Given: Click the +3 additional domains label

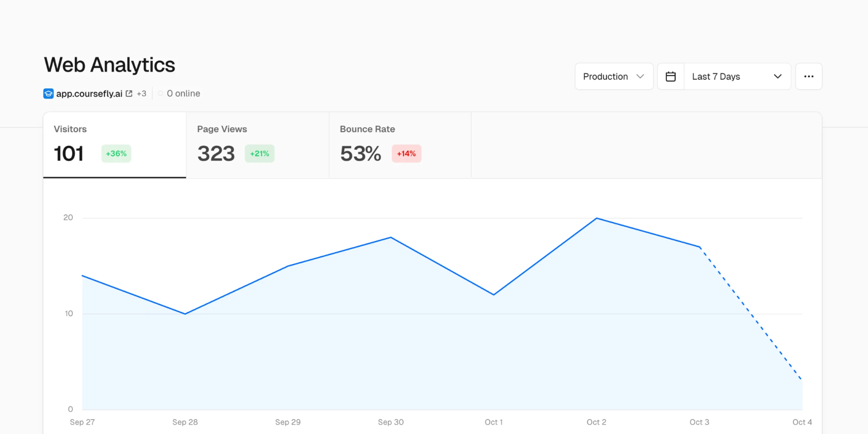Looking at the screenshot, I should point(141,94).
